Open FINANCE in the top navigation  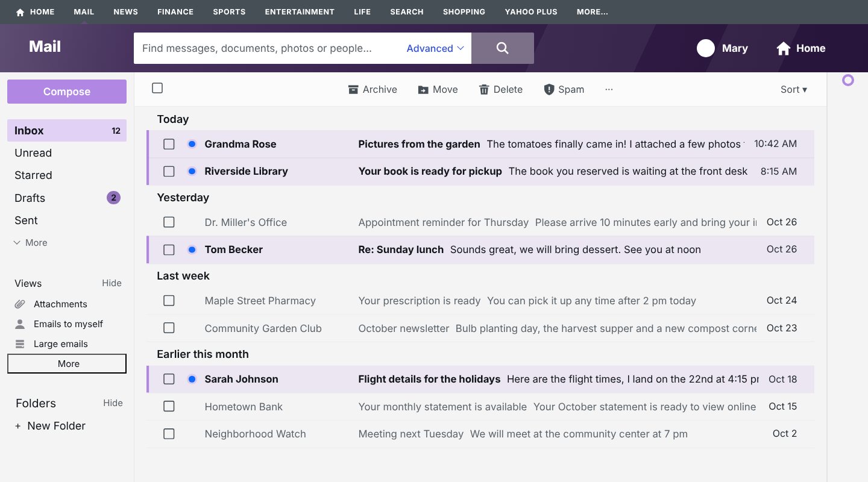tap(175, 12)
